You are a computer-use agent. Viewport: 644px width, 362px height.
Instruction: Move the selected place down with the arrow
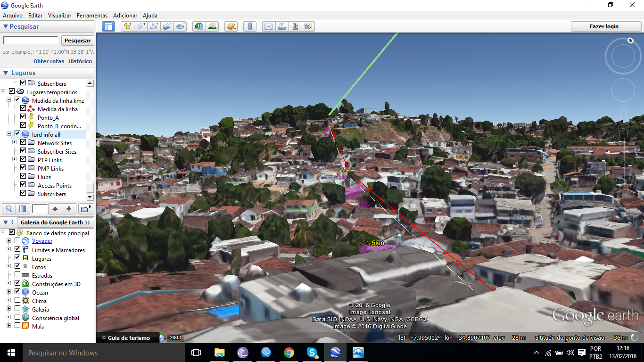69,209
